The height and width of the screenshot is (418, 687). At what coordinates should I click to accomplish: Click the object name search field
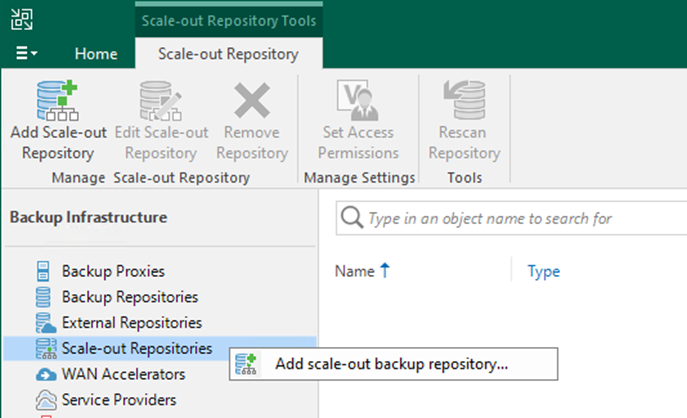click(x=511, y=218)
